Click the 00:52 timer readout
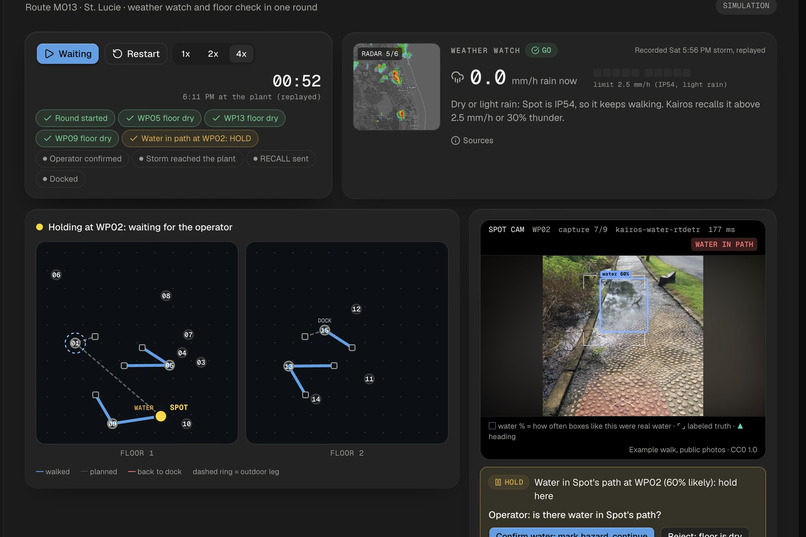Image resolution: width=806 pixels, height=537 pixels. (297, 81)
